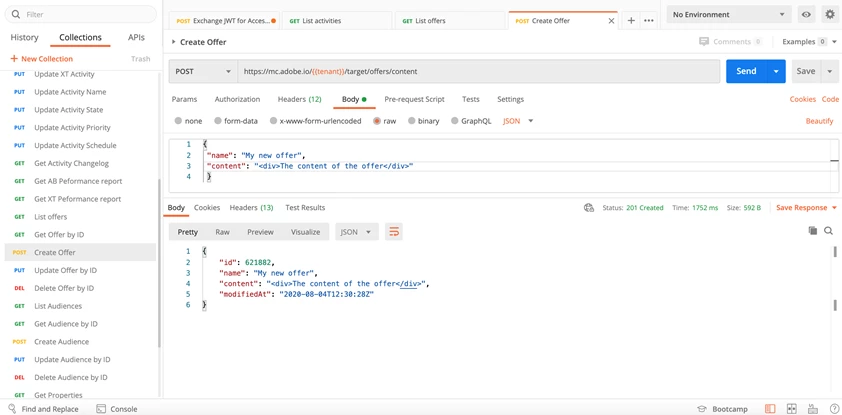Select the none body type
The height and width of the screenshot is (415, 842).
pyautogui.click(x=178, y=121)
